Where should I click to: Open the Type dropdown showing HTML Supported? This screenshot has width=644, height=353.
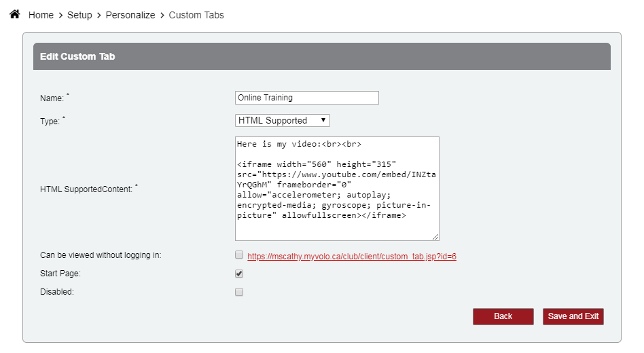(x=282, y=120)
